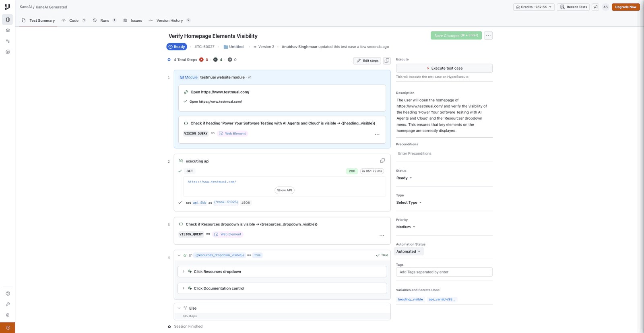The image size is (644, 333).
Task: Switch to the Runs tab
Action: point(105,21)
